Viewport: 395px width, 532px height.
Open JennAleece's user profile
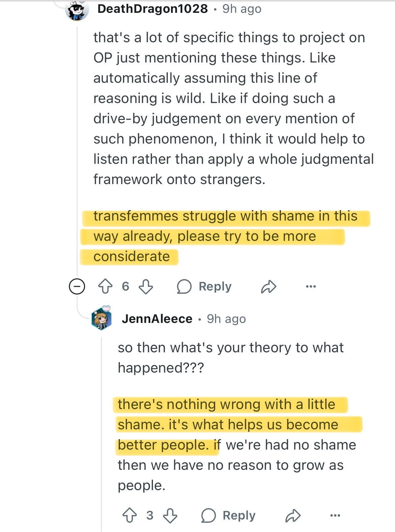157,319
